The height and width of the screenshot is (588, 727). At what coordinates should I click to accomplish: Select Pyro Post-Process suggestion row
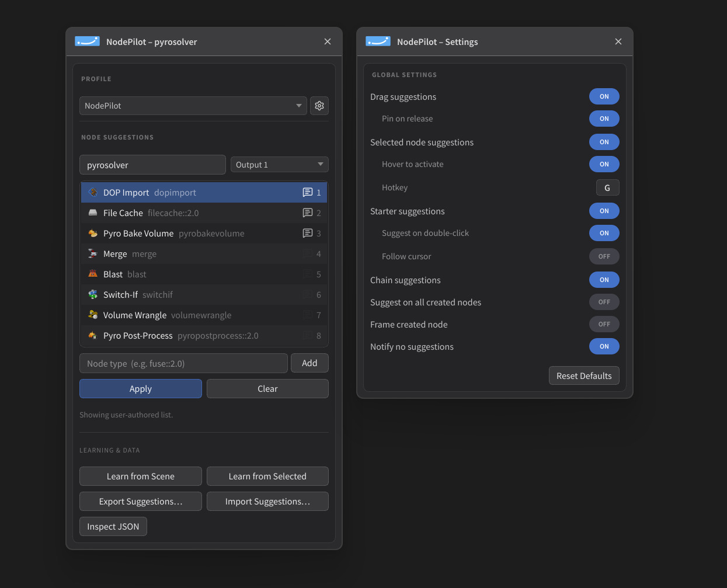click(204, 335)
